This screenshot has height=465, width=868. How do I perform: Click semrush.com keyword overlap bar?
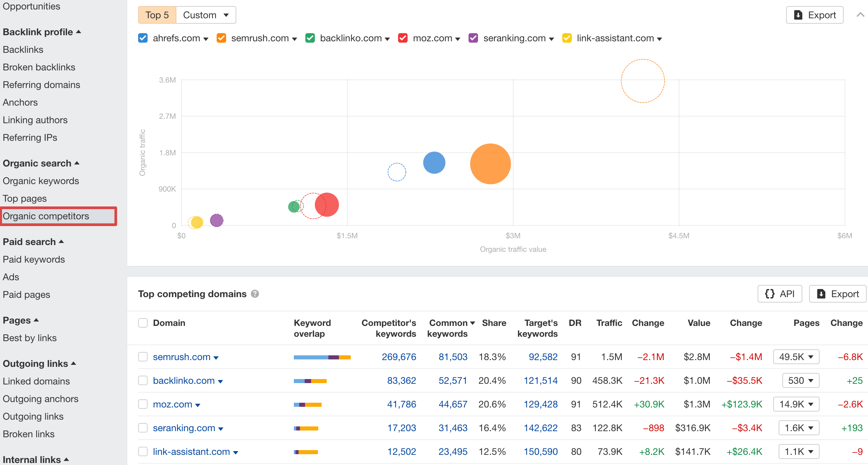pyautogui.click(x=322, y=357)
